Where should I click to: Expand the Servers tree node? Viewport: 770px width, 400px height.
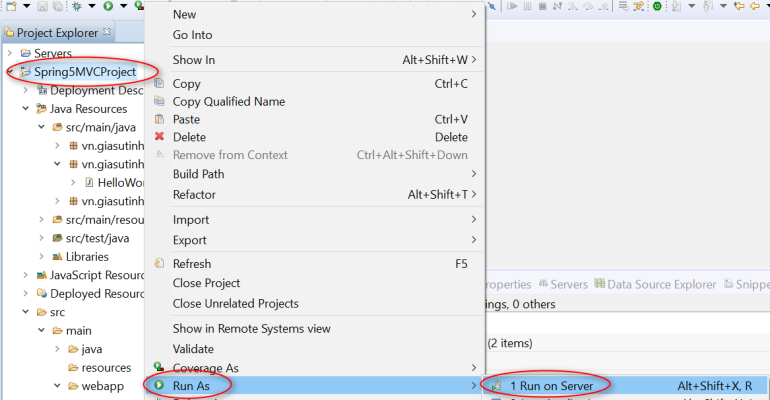10,53
